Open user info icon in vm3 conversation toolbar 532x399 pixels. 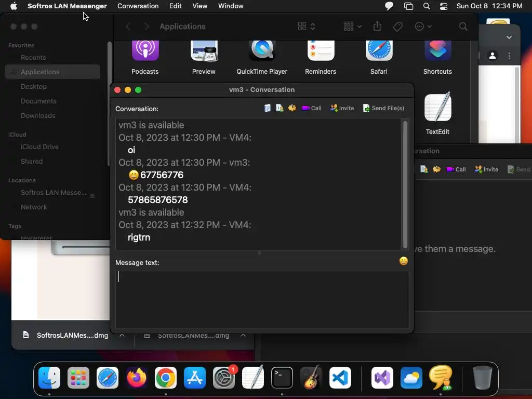[280, 108]
